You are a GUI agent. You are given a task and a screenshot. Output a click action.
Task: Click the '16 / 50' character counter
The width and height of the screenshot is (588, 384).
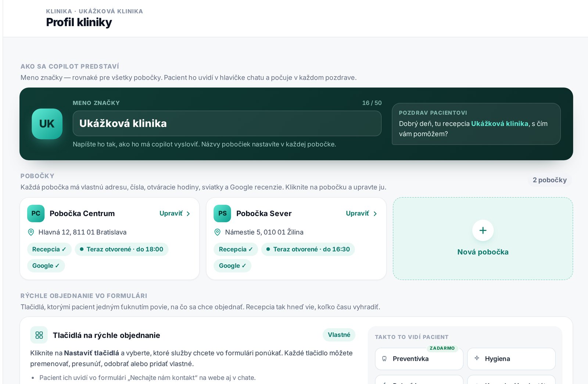pos(372,103)
